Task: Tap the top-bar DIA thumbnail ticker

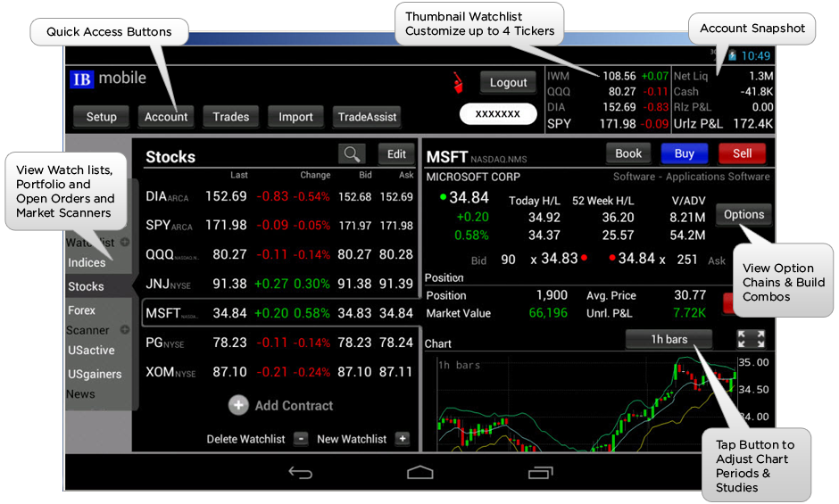Action: coord(607,107)
